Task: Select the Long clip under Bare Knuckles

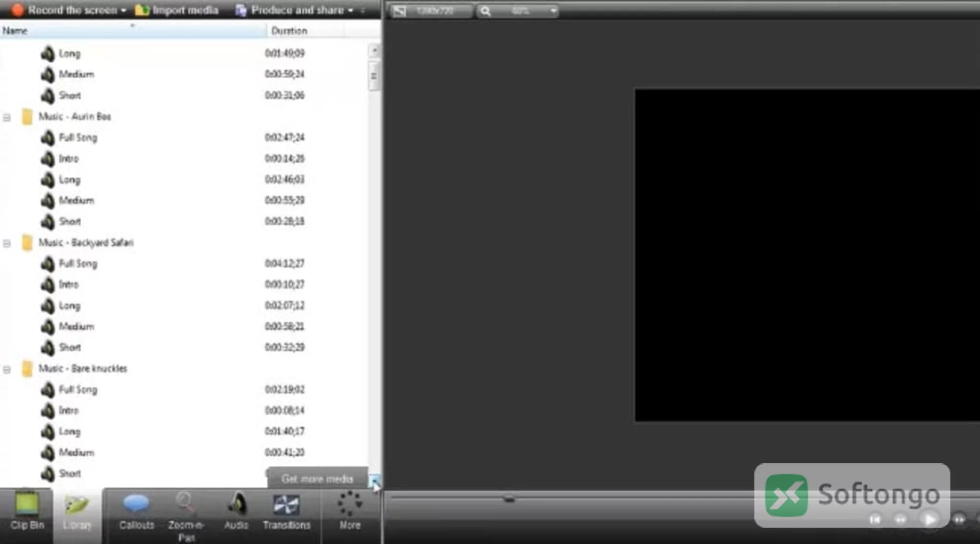Action: (69, 432)
